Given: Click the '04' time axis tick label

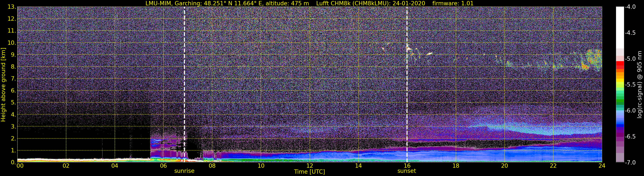Looking at the screenshot, I should (x=115, y=166).
